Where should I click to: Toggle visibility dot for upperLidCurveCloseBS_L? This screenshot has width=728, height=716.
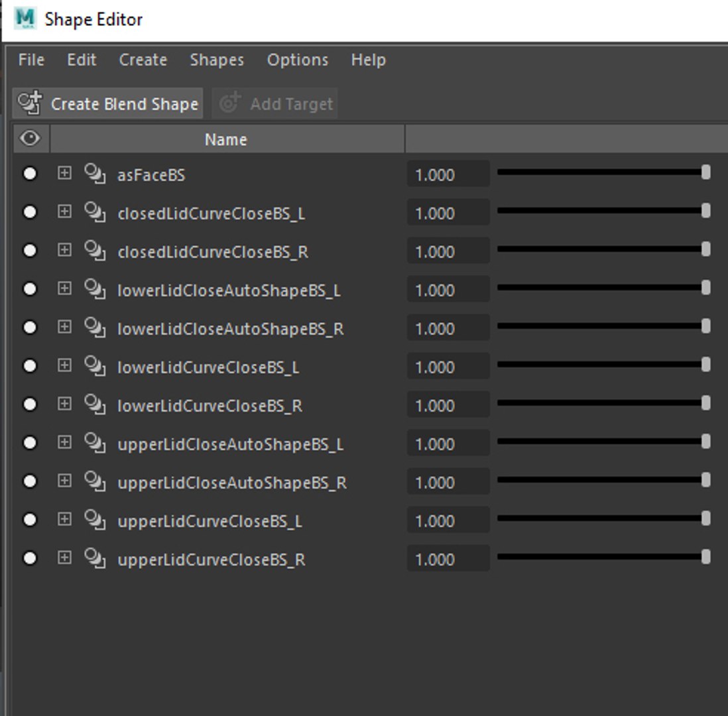[30, 520]
